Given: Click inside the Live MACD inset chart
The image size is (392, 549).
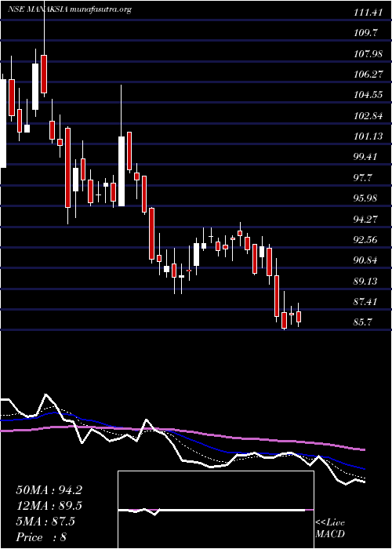Looking at the screenshot, I should pos(216,510).
